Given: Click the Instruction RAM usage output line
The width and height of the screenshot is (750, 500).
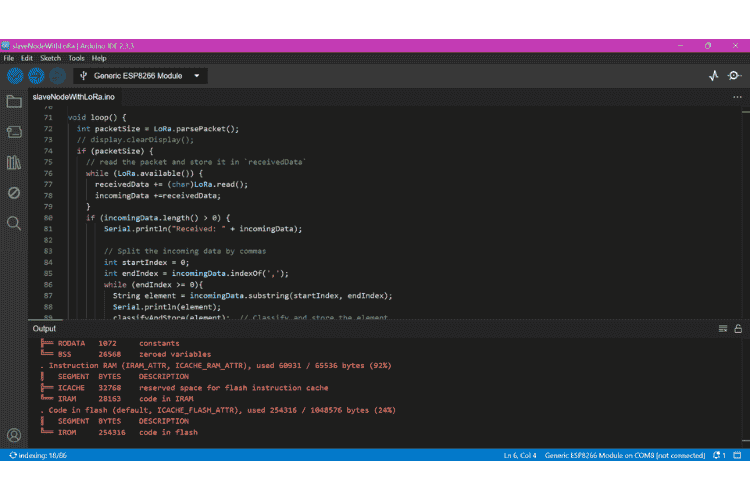Looking at the screenshot, I should (216, 366).
